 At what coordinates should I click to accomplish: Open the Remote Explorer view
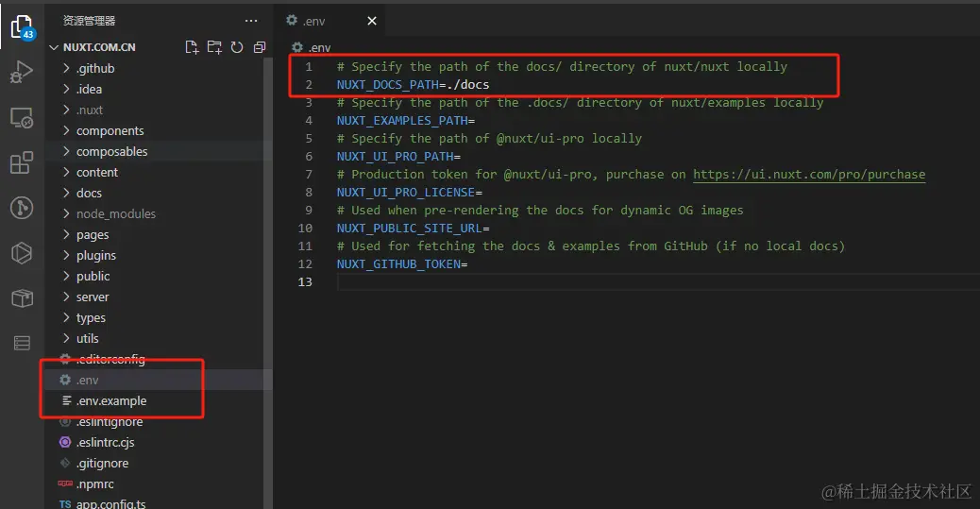click(22, 117)
